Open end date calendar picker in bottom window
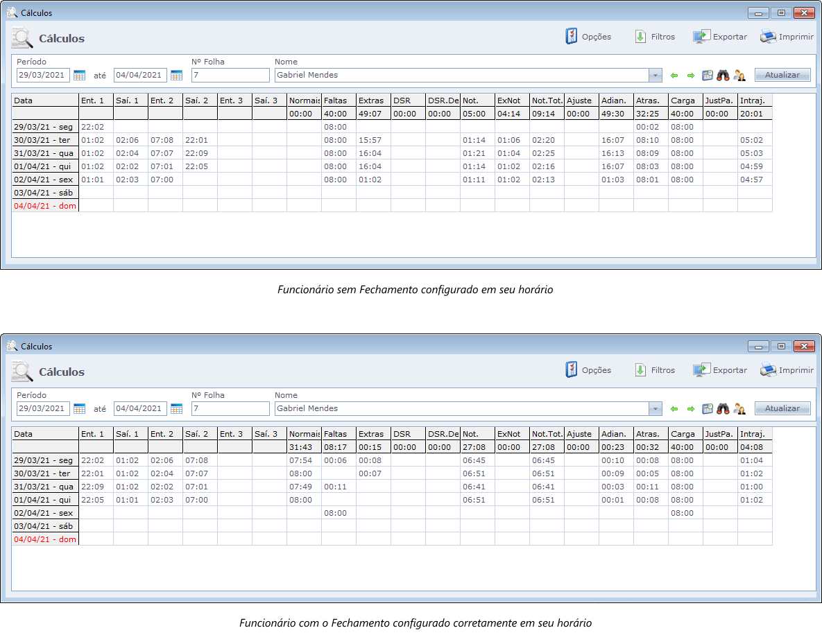This screenshot has height=644, width=822. [x=176, y=409]
